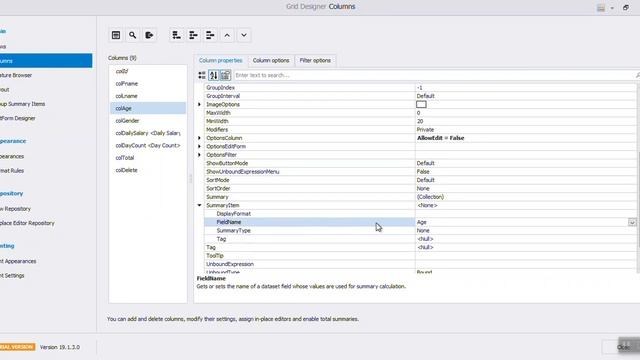Select the UnboundExpression property row
This screenshot has width=640, height=360.
(420, 264)
